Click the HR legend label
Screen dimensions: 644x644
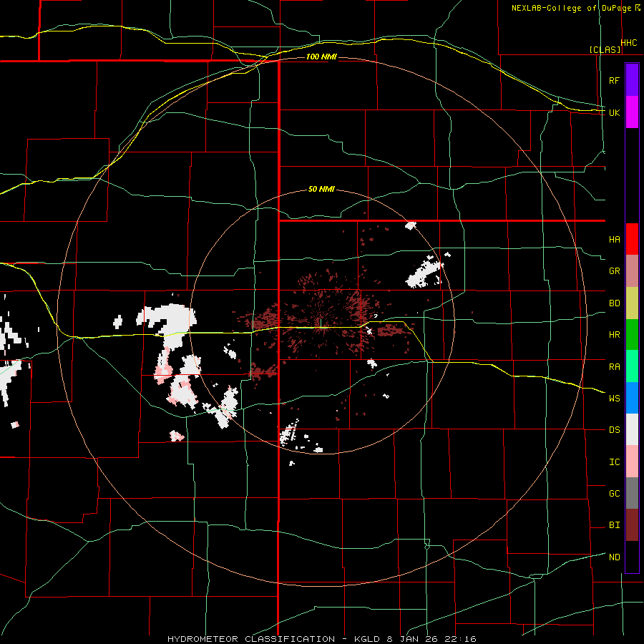click(x=615, y=335)
